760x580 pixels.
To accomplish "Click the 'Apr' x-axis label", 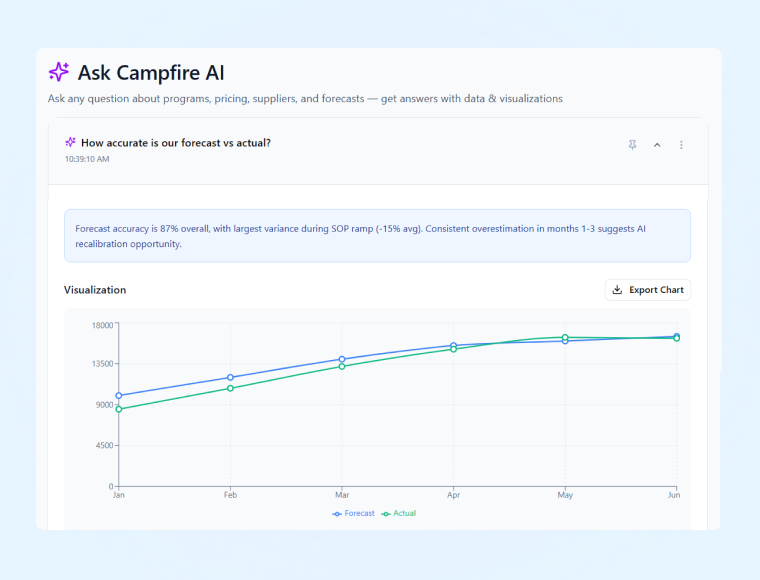I will click(453, 495).
